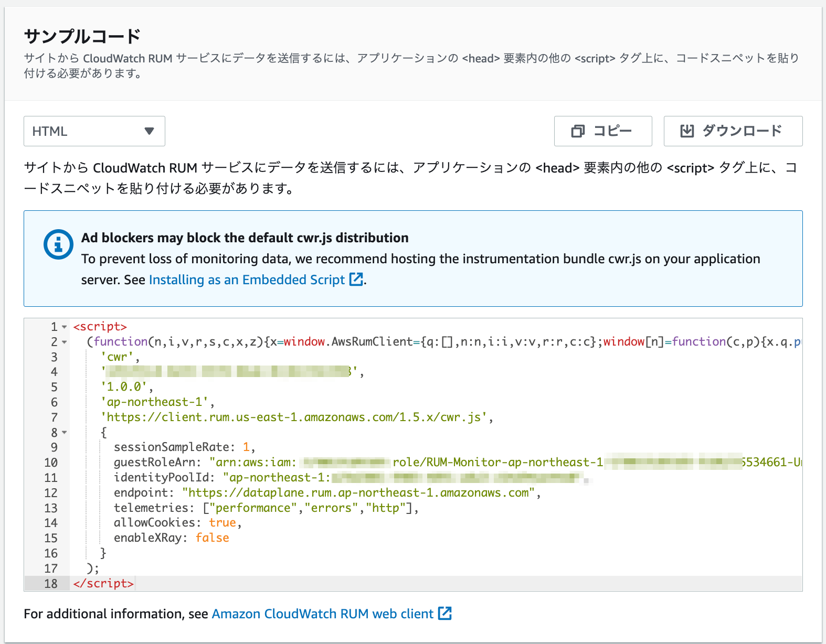Click the sessionSampleRate line
The height and width of the screenshot is (644, 826).
[x=184, y=447]
